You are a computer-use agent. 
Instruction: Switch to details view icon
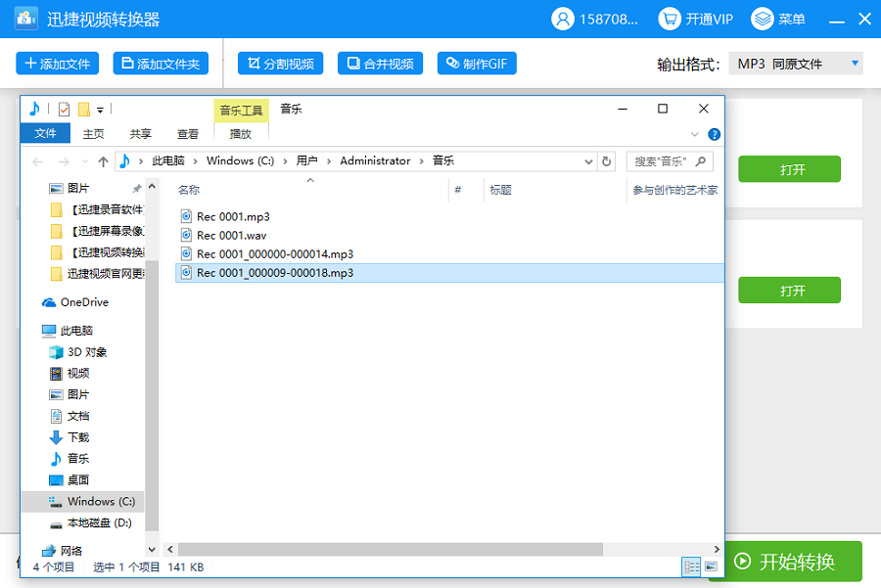(x=691, y=566)
